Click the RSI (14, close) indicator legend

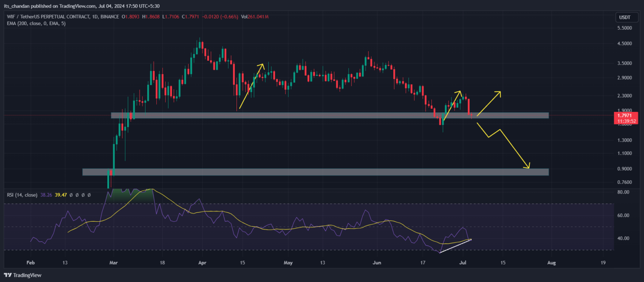click(23, 195)
